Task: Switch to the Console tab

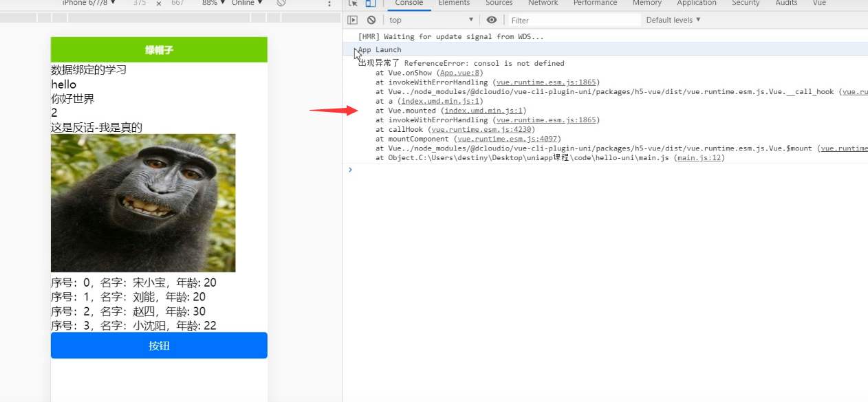Action: [409, 3]
